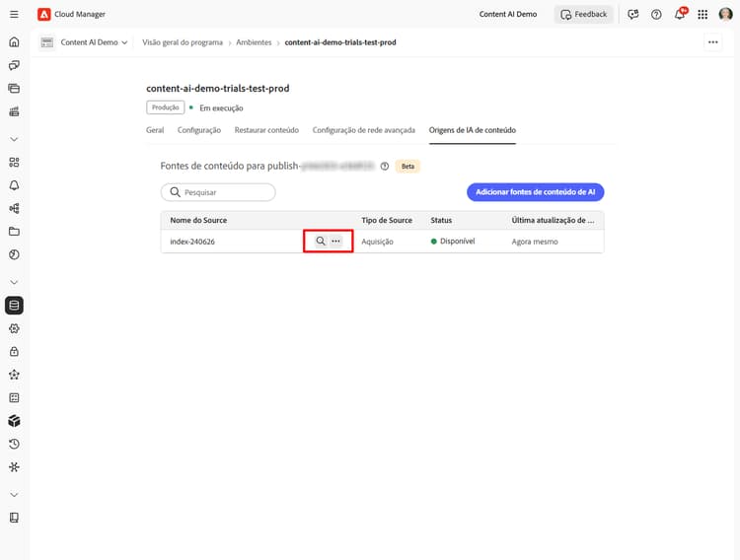Open the hamburger navigation menu

coord(14,14)
